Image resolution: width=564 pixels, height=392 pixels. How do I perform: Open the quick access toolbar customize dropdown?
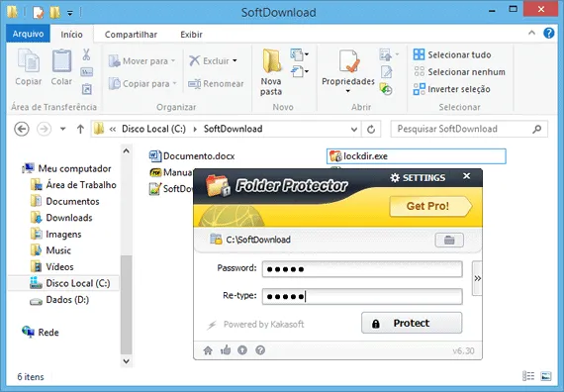[70, 14]
